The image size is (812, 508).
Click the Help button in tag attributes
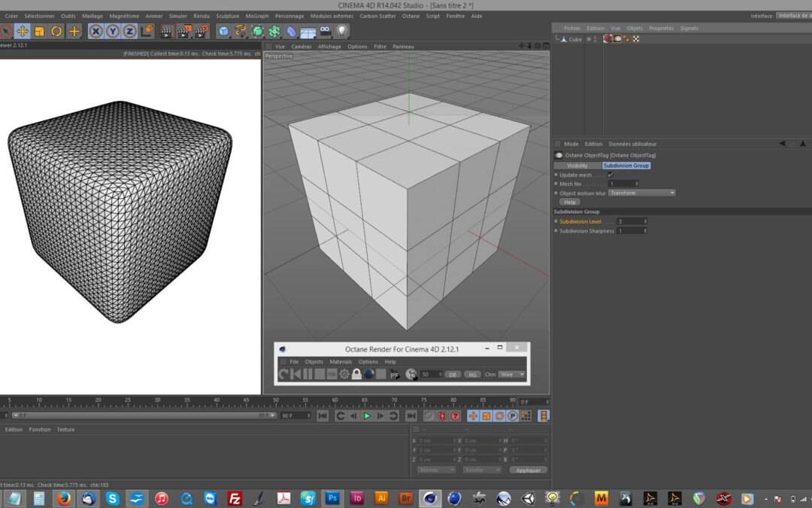click(569, 202)
